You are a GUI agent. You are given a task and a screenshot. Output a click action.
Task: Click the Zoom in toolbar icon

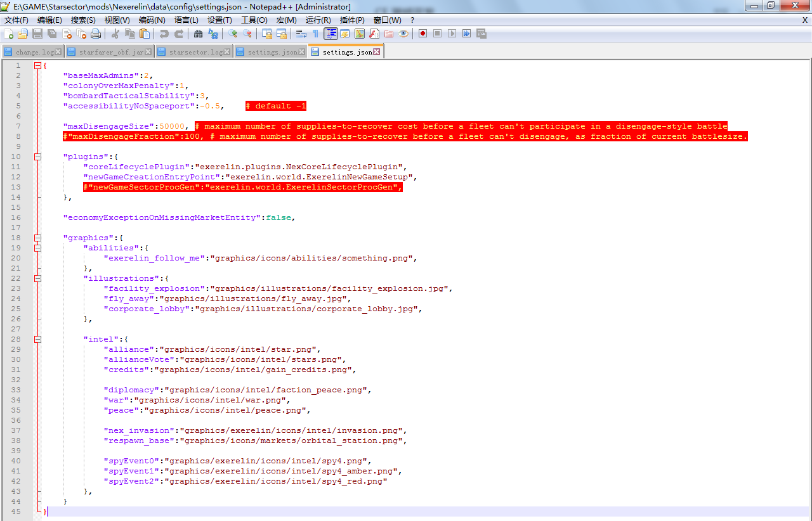pyautogui.click(x=233, y=34)
